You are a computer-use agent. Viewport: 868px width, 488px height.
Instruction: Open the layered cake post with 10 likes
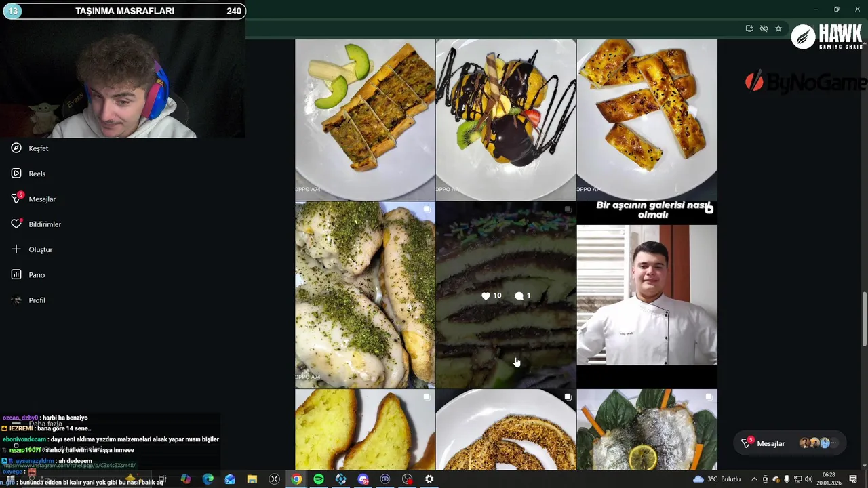click(x=506, y=295)
